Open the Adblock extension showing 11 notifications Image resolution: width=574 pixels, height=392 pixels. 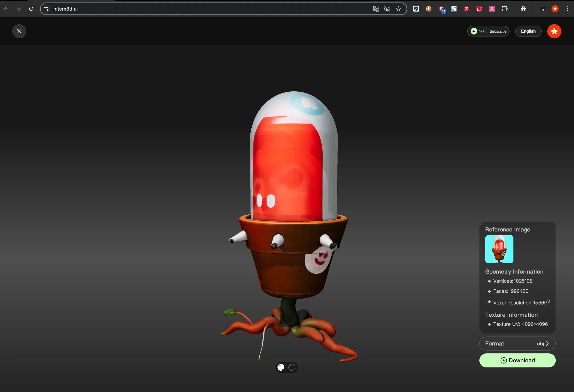[442, 9]
